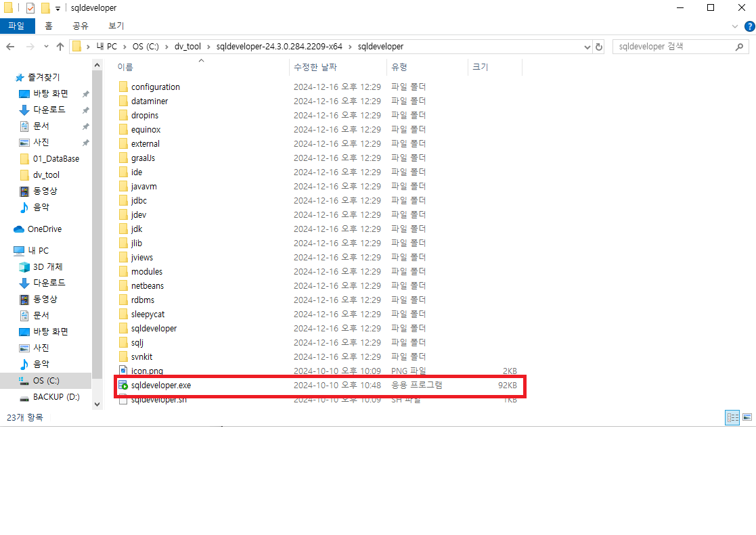Open the modules folder
Screen dimensions: 756x535
[x=147, y=272]
